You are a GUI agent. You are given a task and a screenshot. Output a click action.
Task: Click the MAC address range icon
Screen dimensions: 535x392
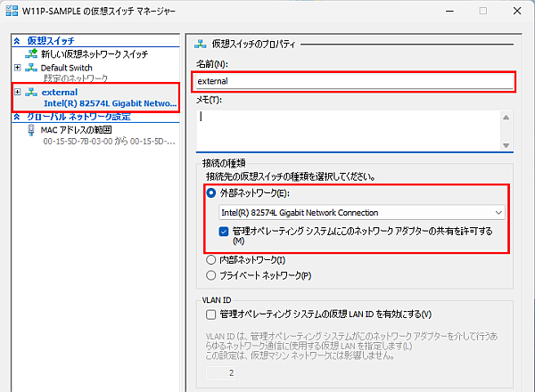[31, 130]
